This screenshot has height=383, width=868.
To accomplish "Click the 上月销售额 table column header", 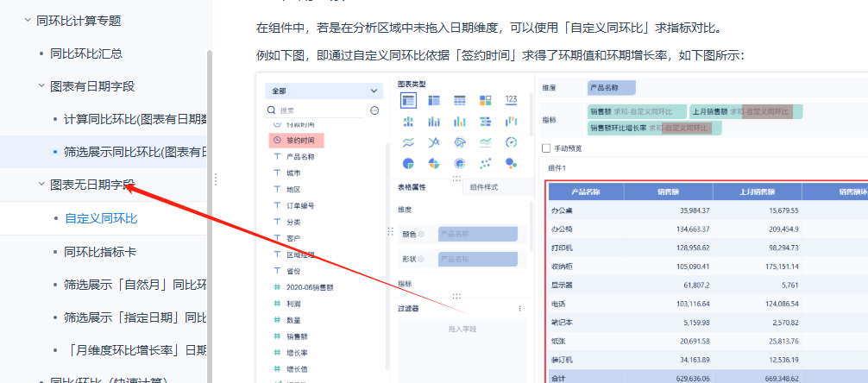I will coord(757,192).
